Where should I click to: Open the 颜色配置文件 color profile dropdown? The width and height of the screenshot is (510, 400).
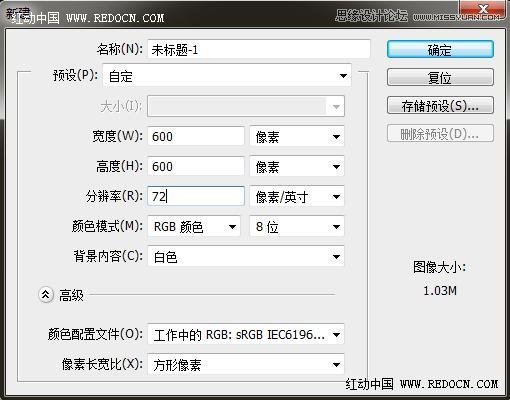pyautogui.click(x=246, y=334)
